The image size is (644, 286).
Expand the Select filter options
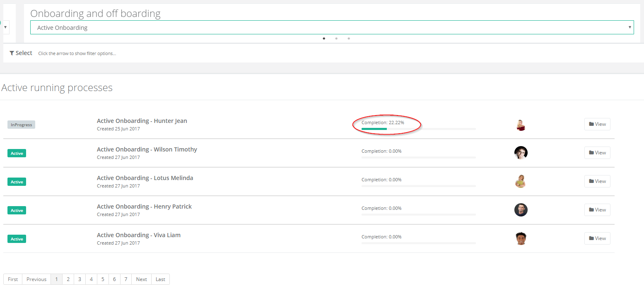coord(21,53)
